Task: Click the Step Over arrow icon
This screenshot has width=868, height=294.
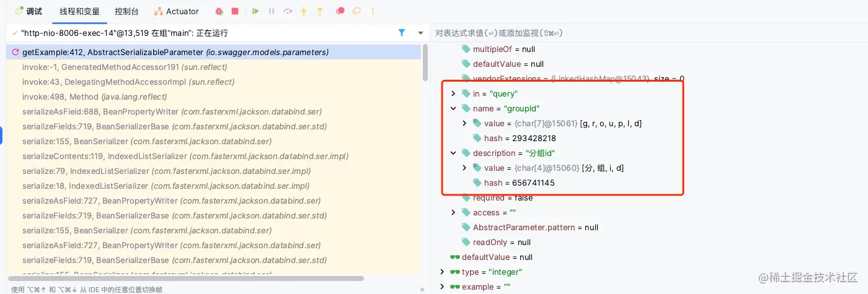Action: 288,11
